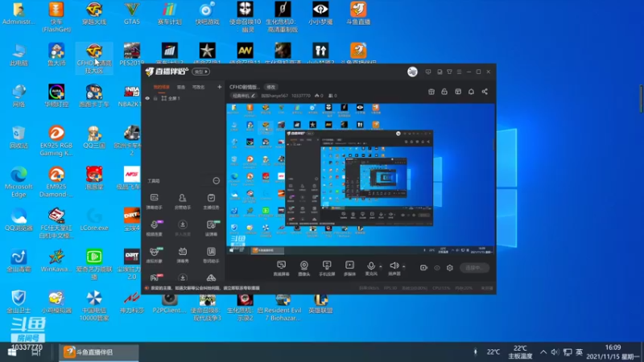Add 多媒体 media source

point(349,268)
